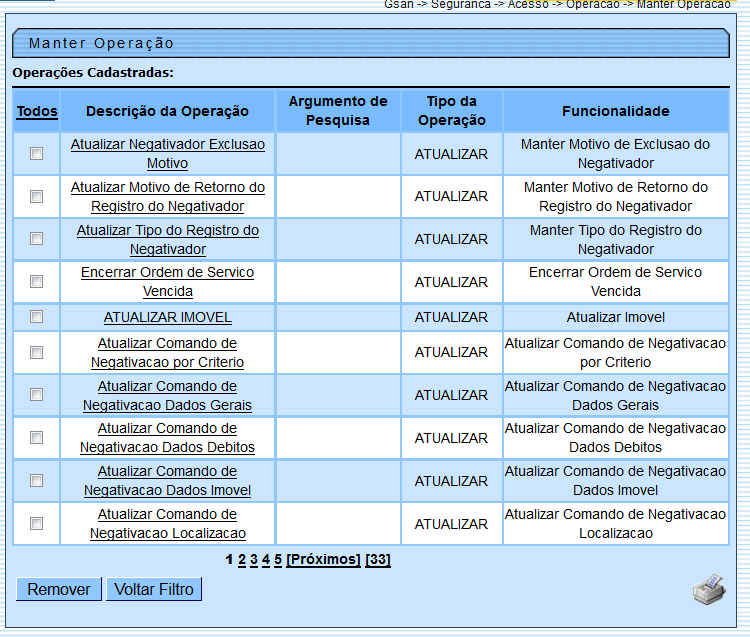Open the Próximos pagination link
Screen dimensions: 750x637
tap(323, 560)
